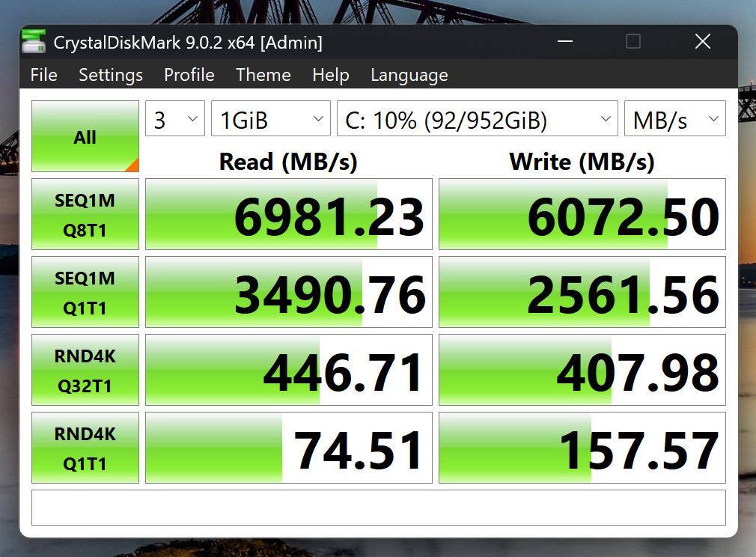The height and width of the screenshot is (557, 756).
Task: Select the 74.51 read result
Action: tap(289, 448)
